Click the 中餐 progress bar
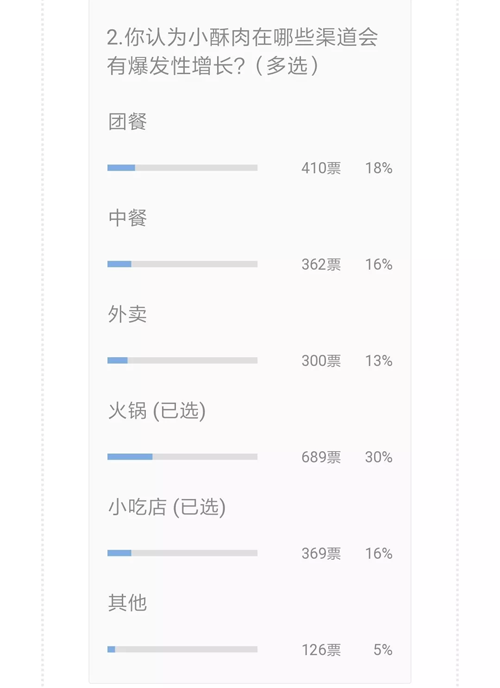The image size is (500, 688). click(182, 264)
